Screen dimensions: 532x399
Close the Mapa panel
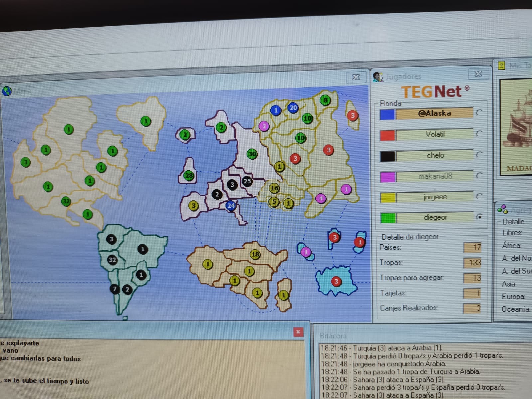356,77
